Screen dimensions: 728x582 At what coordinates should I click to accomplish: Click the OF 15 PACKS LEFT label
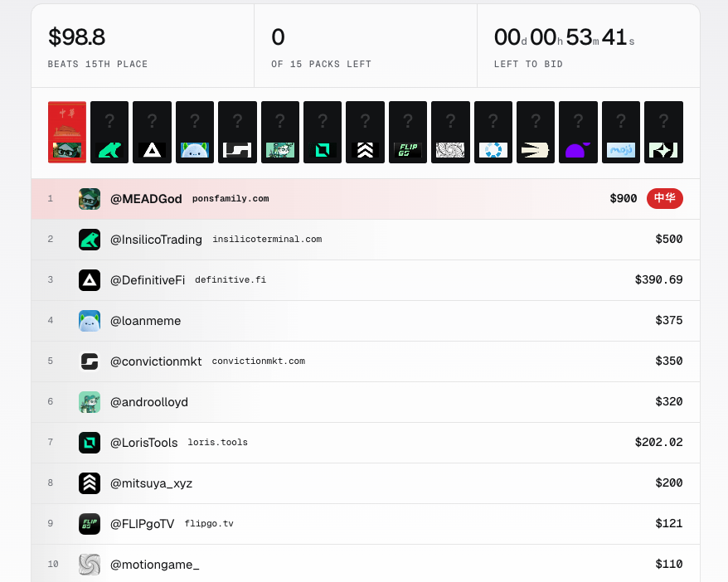pyautogui.click(x=321, y=64)
